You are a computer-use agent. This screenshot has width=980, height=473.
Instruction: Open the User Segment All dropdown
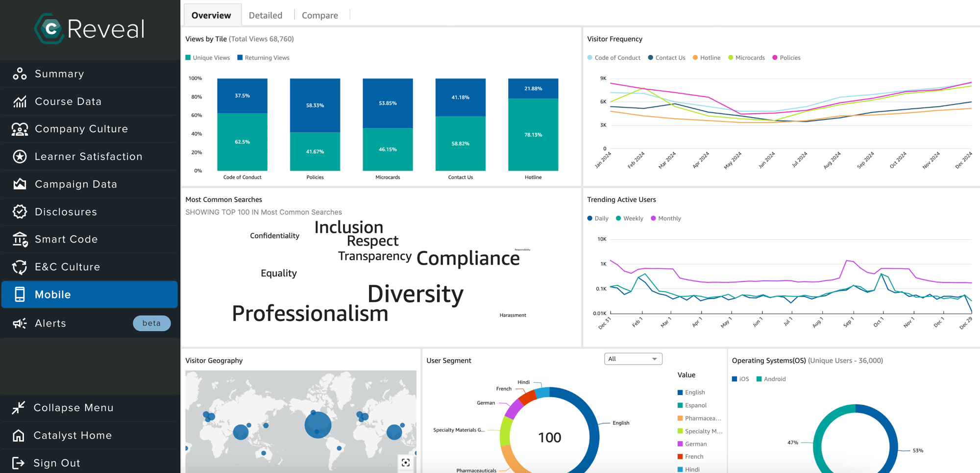[x=633, y=359]
